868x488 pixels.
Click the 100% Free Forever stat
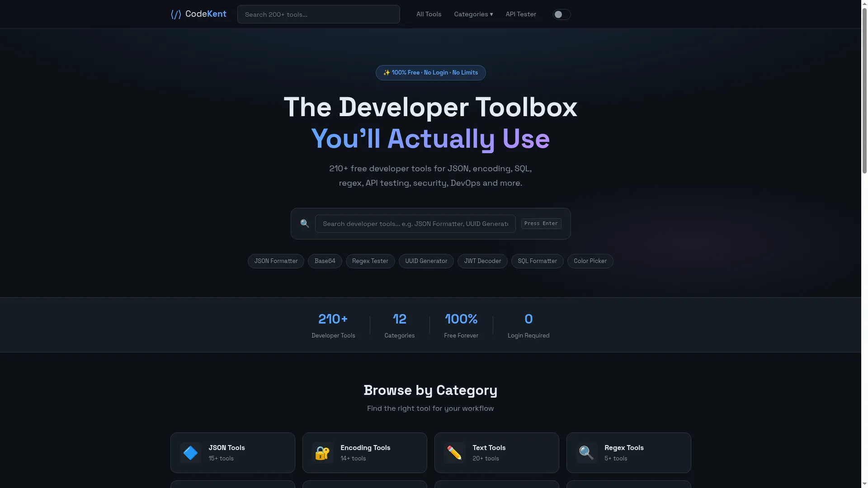461,325
